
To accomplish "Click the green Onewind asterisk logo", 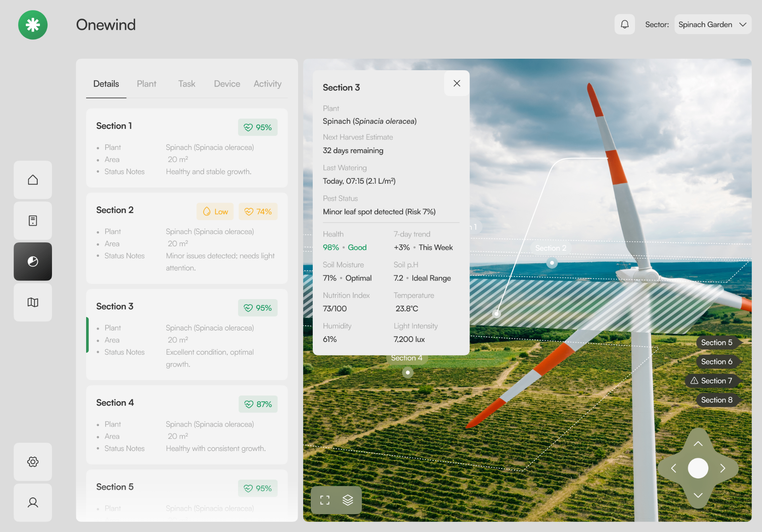I will (x=33, y=25).
